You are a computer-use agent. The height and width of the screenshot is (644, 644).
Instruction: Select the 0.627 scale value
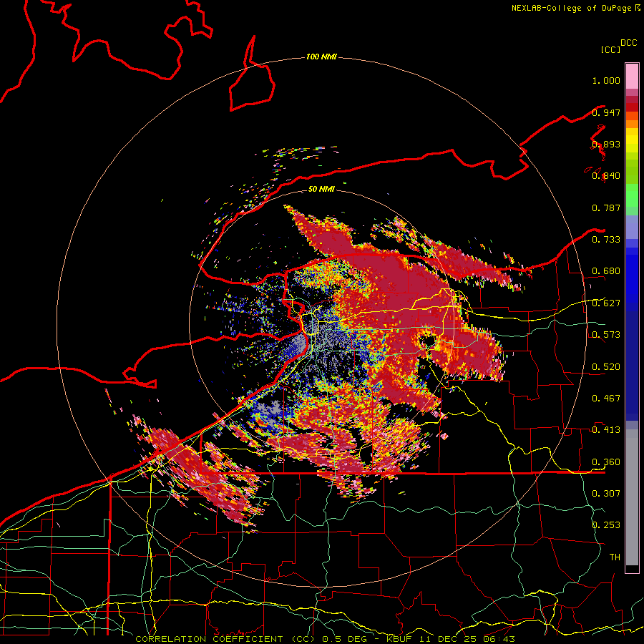point(606,303)
